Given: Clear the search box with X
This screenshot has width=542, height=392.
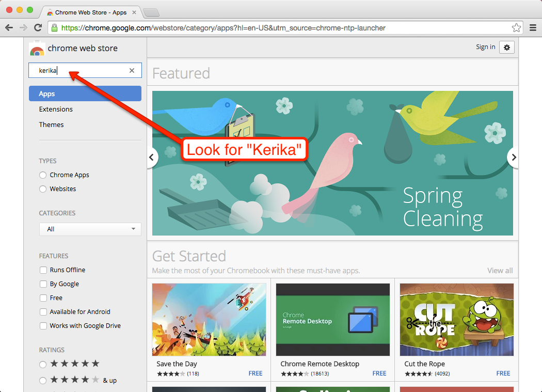Looking at the screenshot, I should (x=132, y=71).
